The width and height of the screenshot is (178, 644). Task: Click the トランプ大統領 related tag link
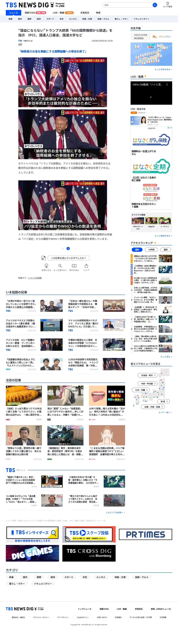(x=35, y=278)
